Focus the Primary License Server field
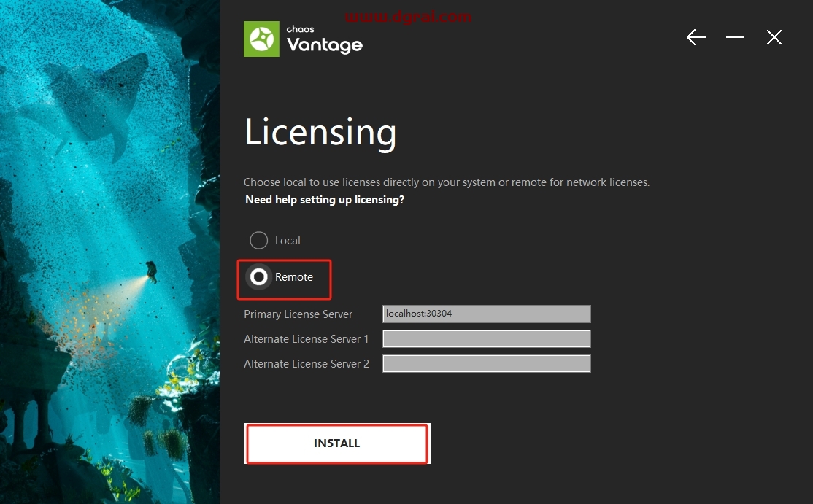813x504 pixels. 486,314
